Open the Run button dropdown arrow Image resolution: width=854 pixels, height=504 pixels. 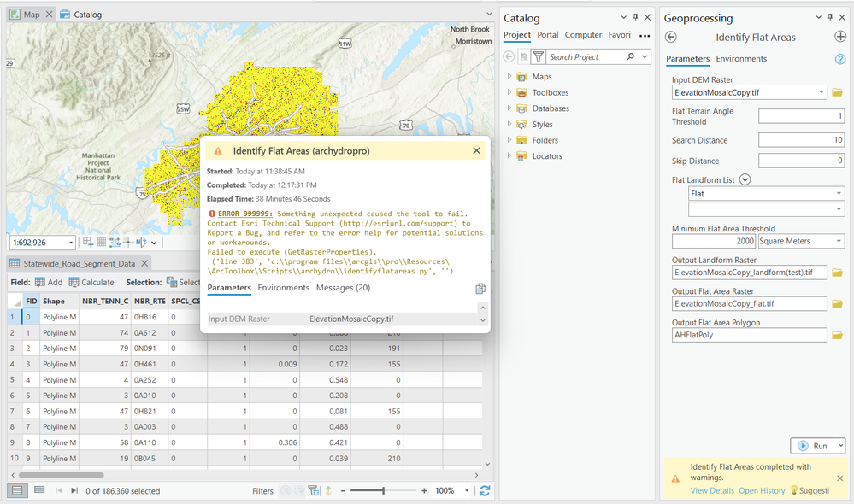point(840,445)
